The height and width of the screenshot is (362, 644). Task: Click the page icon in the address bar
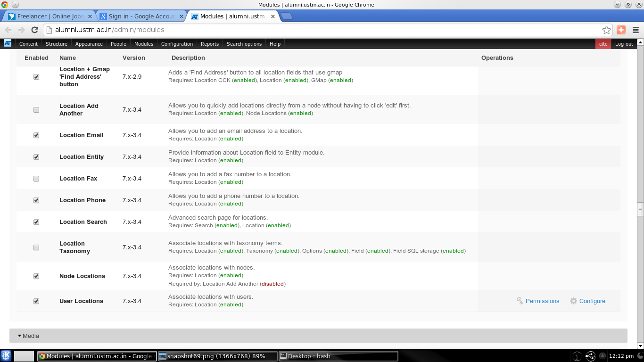click(x=48, y=30)
